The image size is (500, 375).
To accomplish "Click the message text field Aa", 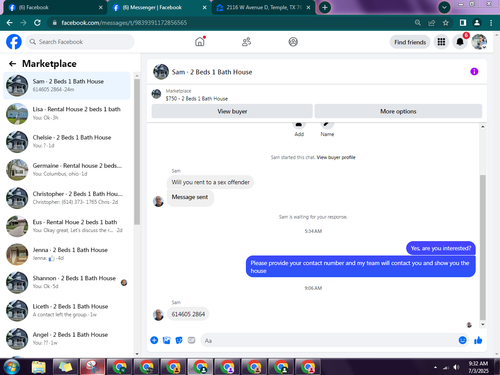I will (328, 340).
